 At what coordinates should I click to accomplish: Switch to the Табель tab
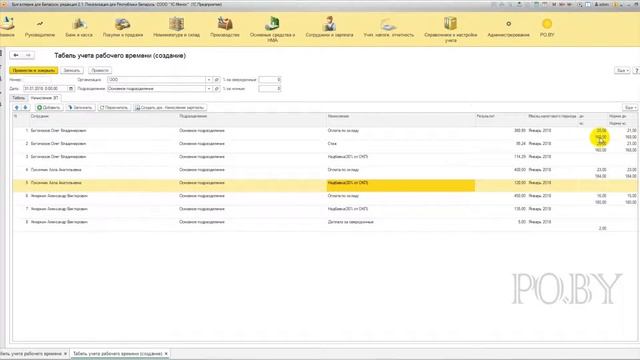tap(18, 98)
